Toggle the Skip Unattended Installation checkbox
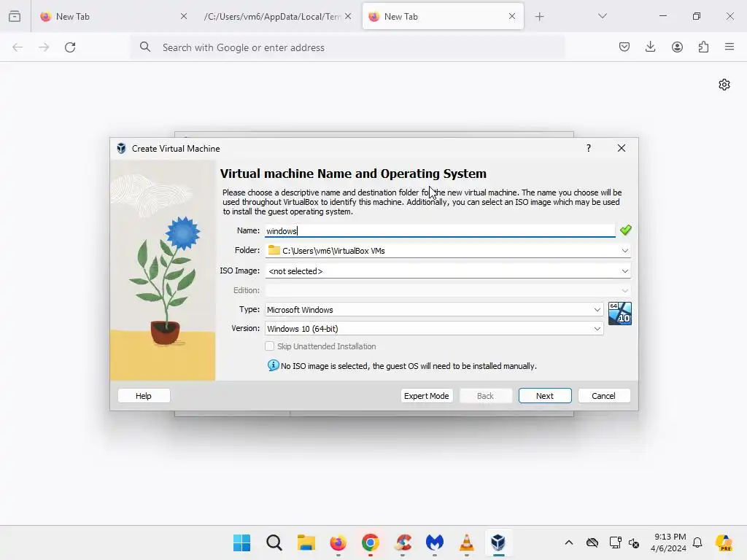Viewport: 747px width, 560px height. [270, 346]
